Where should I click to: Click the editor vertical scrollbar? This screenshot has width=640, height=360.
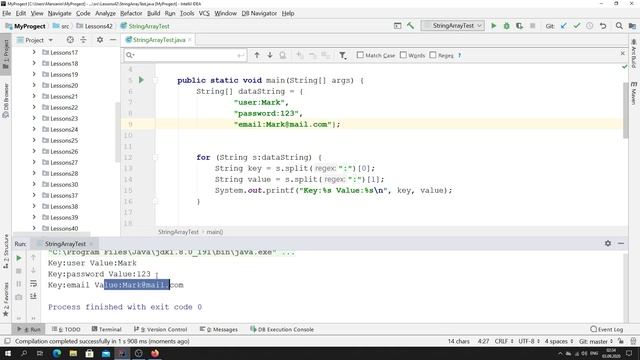(x=625, y=110)
